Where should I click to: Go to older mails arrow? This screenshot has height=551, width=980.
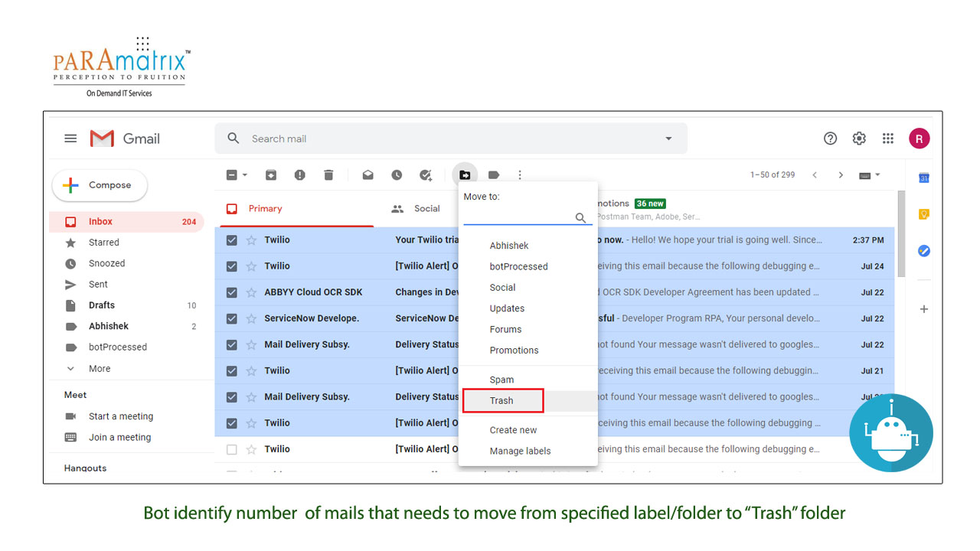click(x=841, y=175)
